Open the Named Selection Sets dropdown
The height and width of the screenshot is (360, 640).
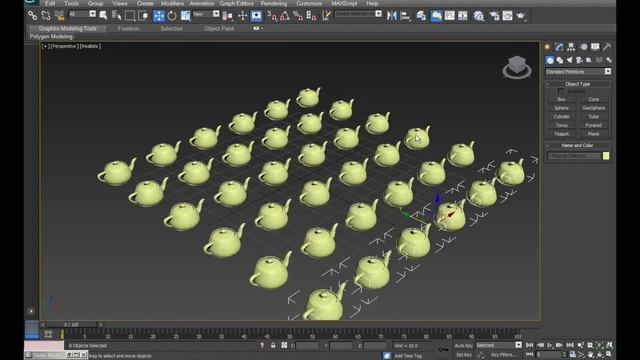pyautogui.click(x=358, y=14)
